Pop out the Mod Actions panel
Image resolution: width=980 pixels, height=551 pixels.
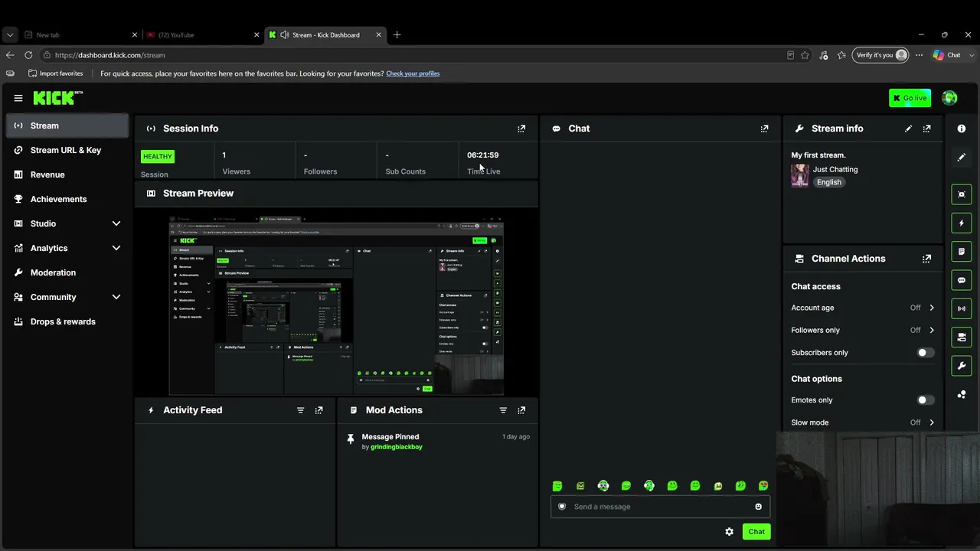tap(521, 410)
